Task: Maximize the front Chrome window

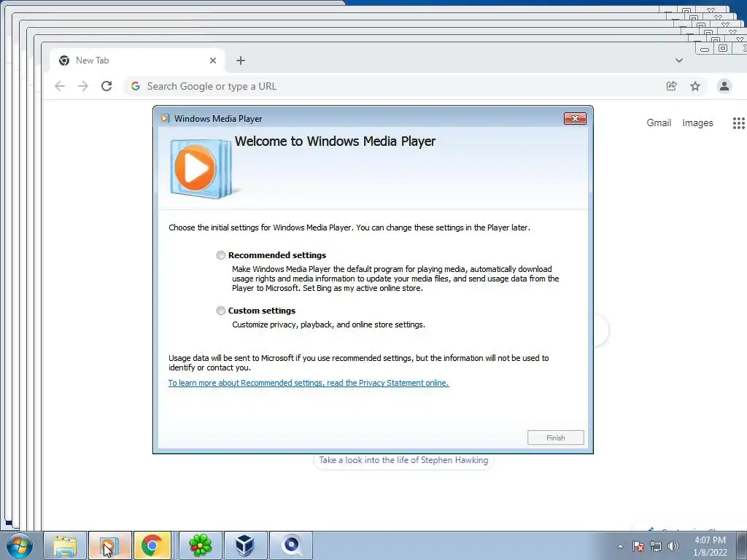Action: [x=723, y=48]
